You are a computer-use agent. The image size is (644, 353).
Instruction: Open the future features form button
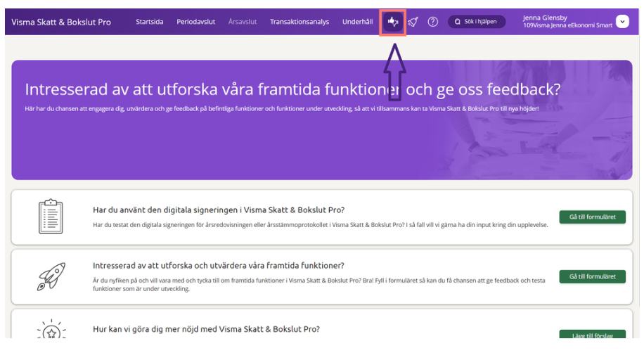pos(592,276)
